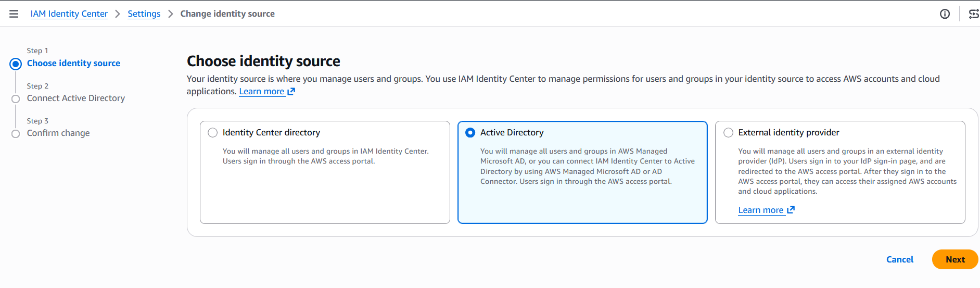Select the Identity Center directory radio button
Image resolution: width=980 pixels, height=288 pixels.
pyautogui.click(x=212, y=133)
